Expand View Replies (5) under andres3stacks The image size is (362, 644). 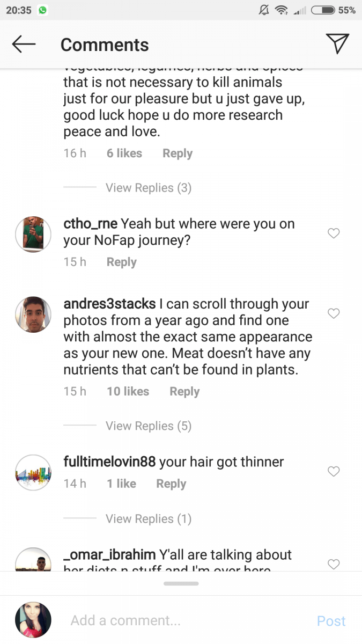pyautogui.click(x=148, y=426)
